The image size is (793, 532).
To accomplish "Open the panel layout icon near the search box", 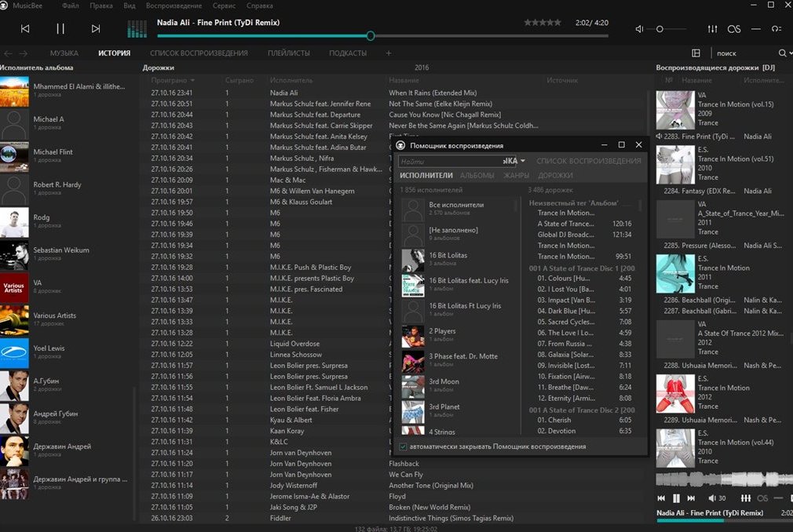I will (696, 53).
